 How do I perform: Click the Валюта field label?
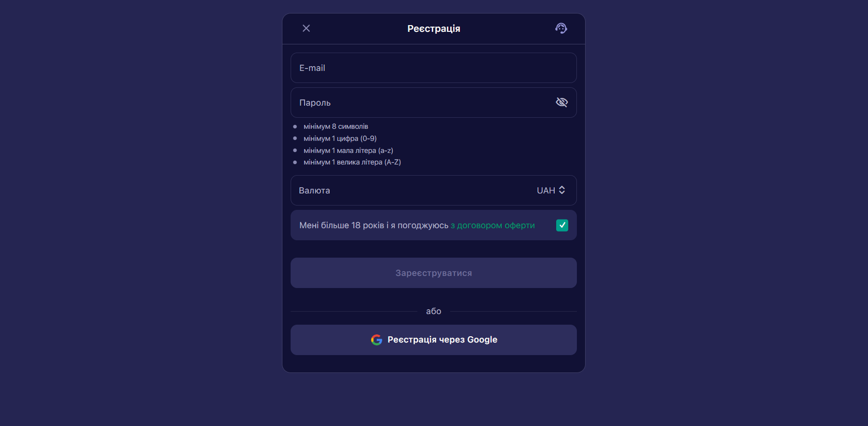(314, 191)
